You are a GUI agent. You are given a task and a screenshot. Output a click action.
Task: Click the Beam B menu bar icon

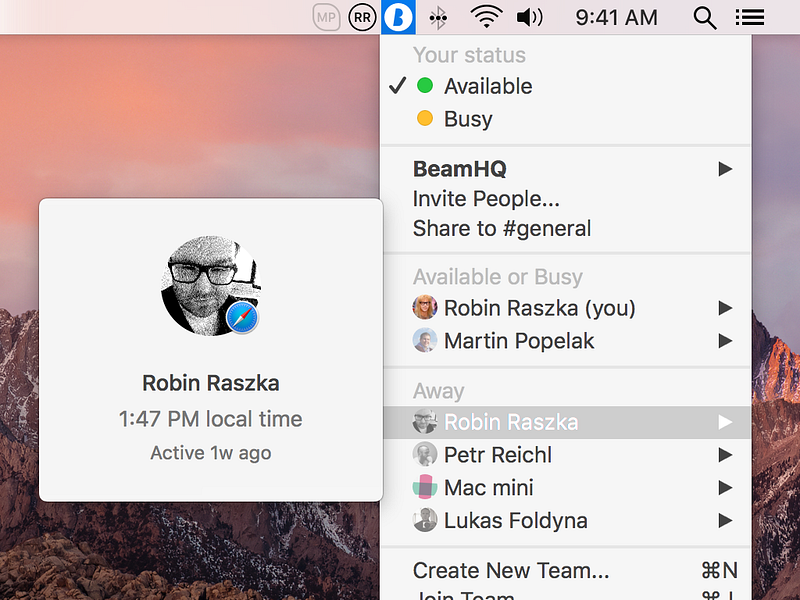pos(398,17)
